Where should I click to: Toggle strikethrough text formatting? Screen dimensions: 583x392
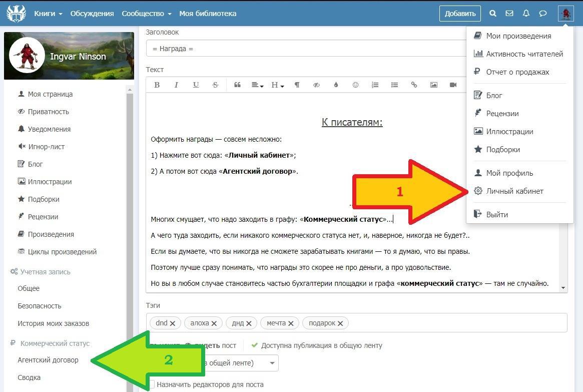click(x=215, y=85)
